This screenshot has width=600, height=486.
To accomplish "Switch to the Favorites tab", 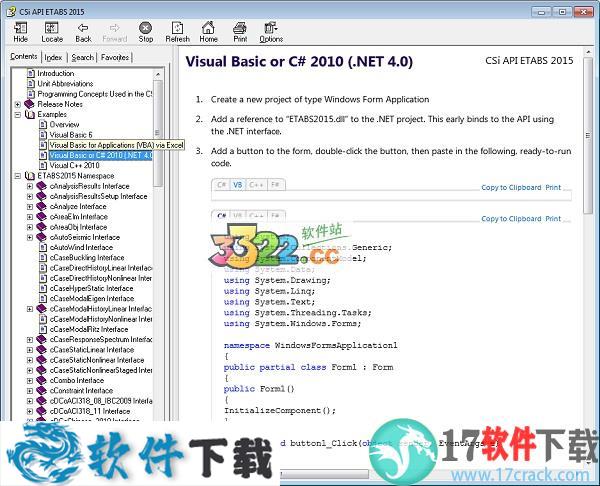I will [115, 57].
